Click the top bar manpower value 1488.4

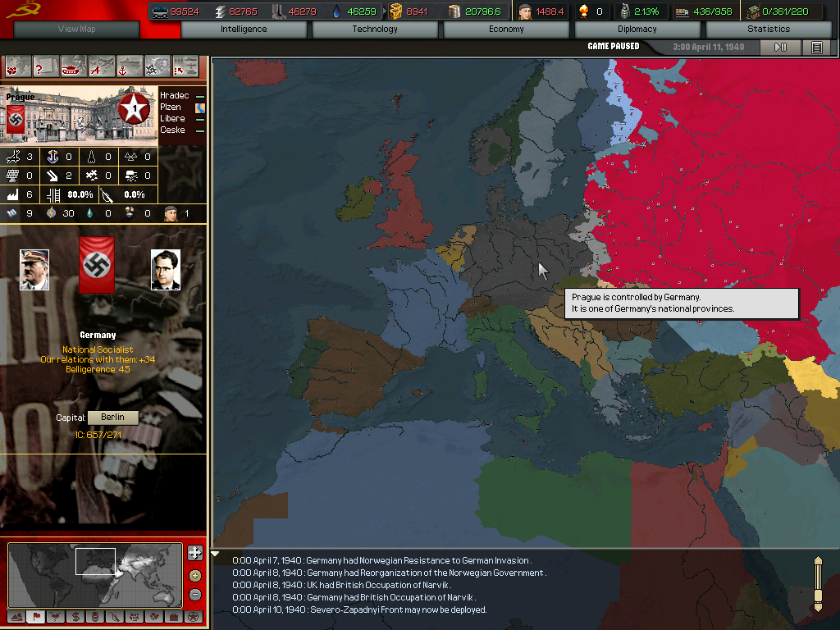pyautogui.click(x=550, y=11)
